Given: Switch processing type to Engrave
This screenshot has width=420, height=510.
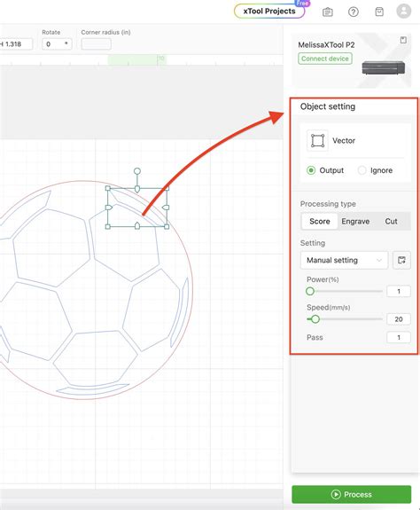Looking at the screenshot, I should pyautogui.click(x=355, y=221).
